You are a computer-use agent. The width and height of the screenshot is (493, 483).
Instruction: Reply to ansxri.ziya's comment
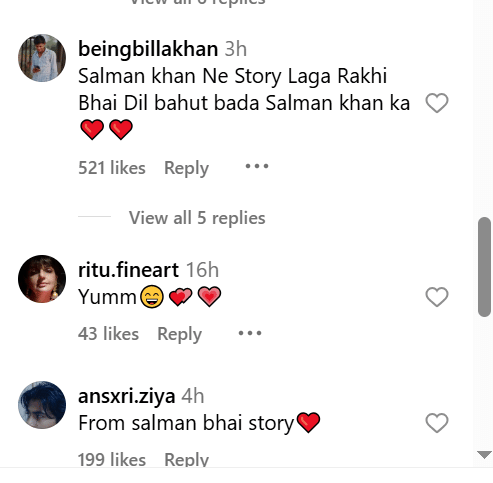(186, 459)
